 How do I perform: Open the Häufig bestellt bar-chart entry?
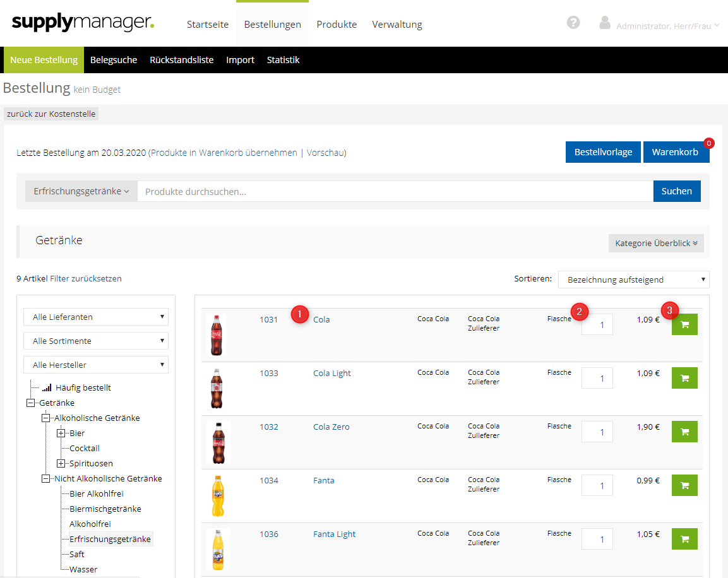(83, 387)
